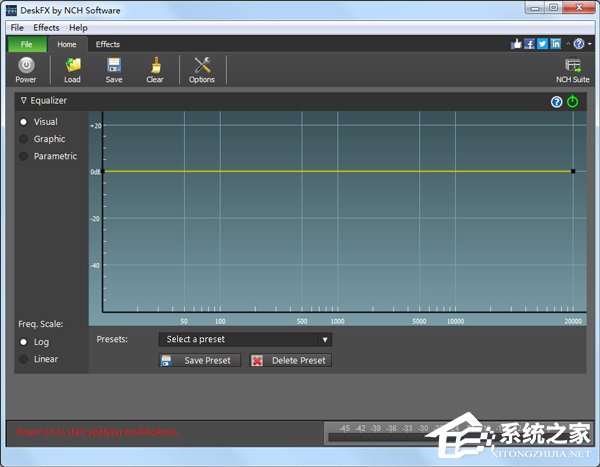
Task: Toggle Equalizer green power icon
Action: [x=572, y=101]
